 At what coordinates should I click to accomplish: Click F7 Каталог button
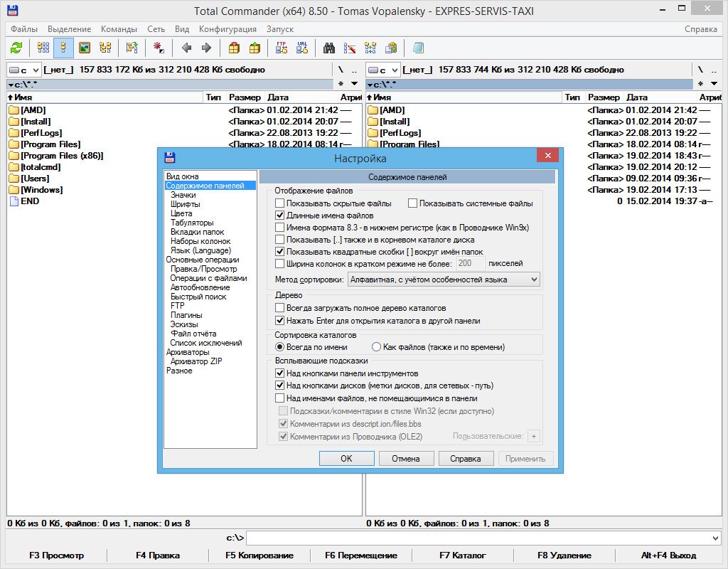462,555
